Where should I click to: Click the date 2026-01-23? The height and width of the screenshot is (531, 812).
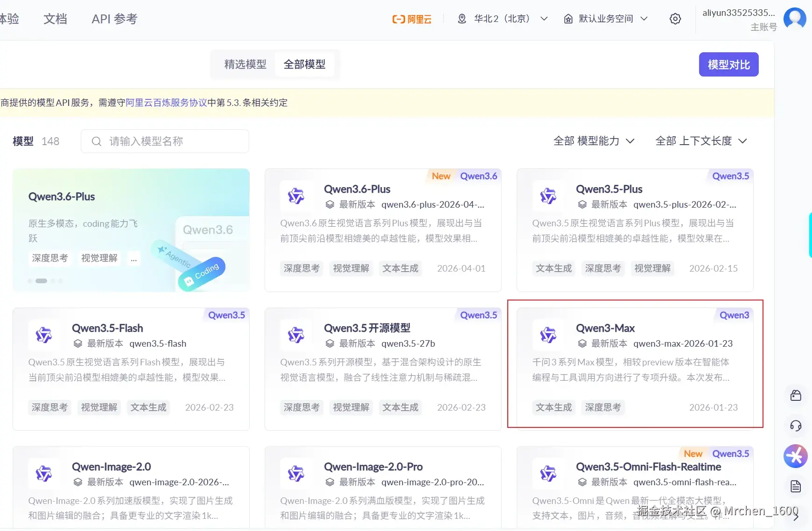coord(713,407)
